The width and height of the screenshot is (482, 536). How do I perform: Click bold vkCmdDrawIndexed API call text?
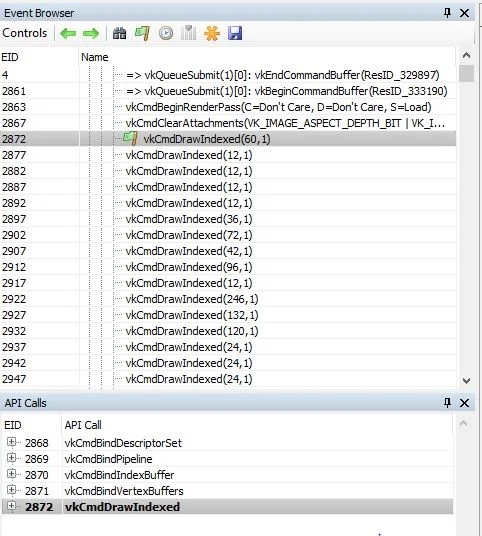coord(122,507)
